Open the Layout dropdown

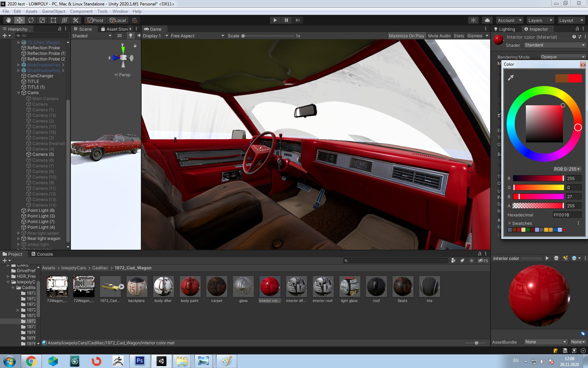click(571, 20)
